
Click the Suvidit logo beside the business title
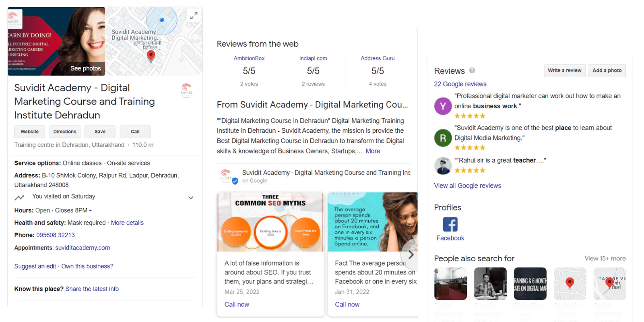click(x=186, y=89)
